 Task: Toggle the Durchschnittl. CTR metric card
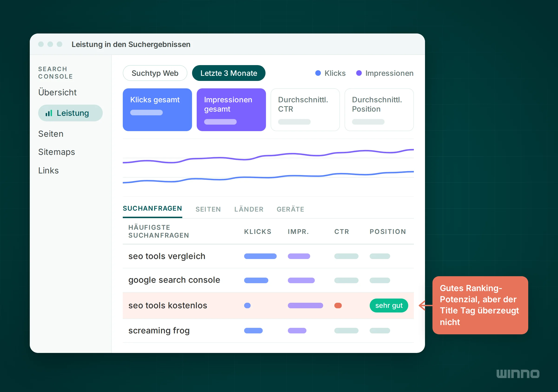pos(305,110)
